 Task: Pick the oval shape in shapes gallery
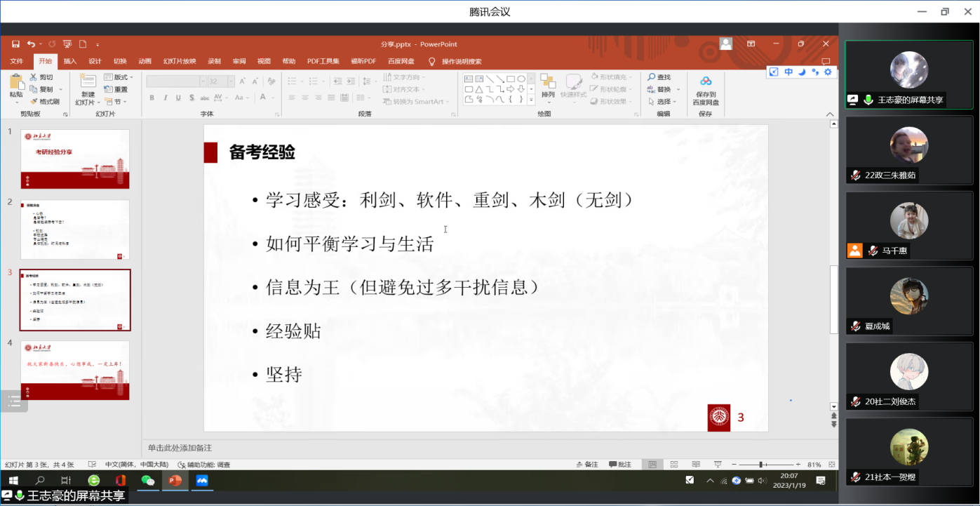[x=521, y=79]
